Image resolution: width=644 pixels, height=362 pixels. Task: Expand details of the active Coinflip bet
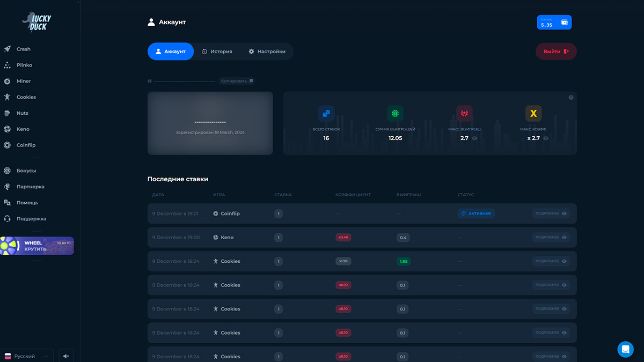[x=551, y=213]
